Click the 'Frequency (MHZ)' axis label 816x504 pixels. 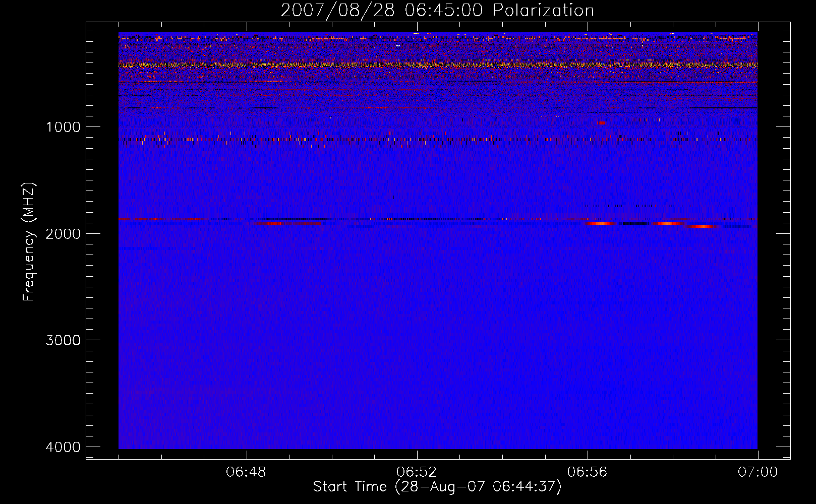(29, 242)
